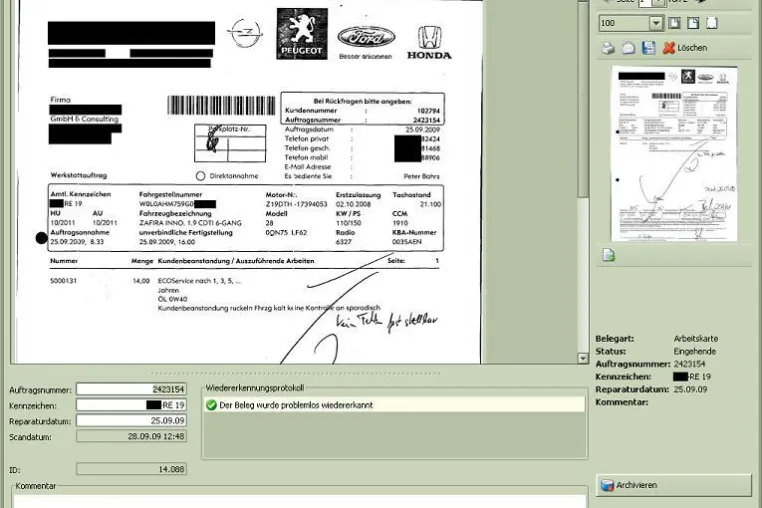Click the first page-view icon beside the zoom box

pyautogui.click(x=674, y=23)
